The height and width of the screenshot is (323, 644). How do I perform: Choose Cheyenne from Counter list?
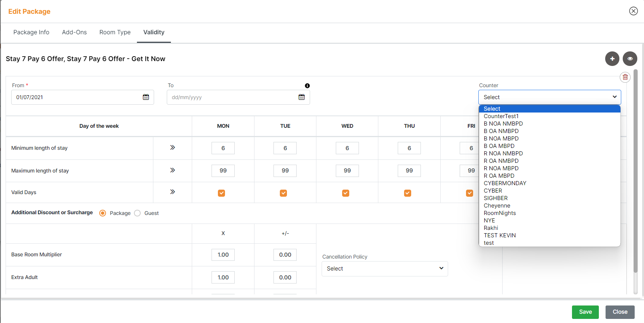pos(550,206)
